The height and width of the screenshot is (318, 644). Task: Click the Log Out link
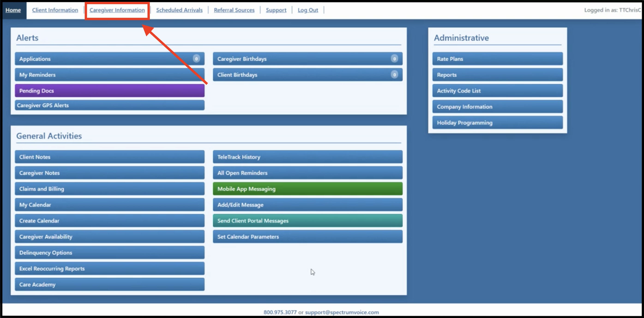click(308, 10)
